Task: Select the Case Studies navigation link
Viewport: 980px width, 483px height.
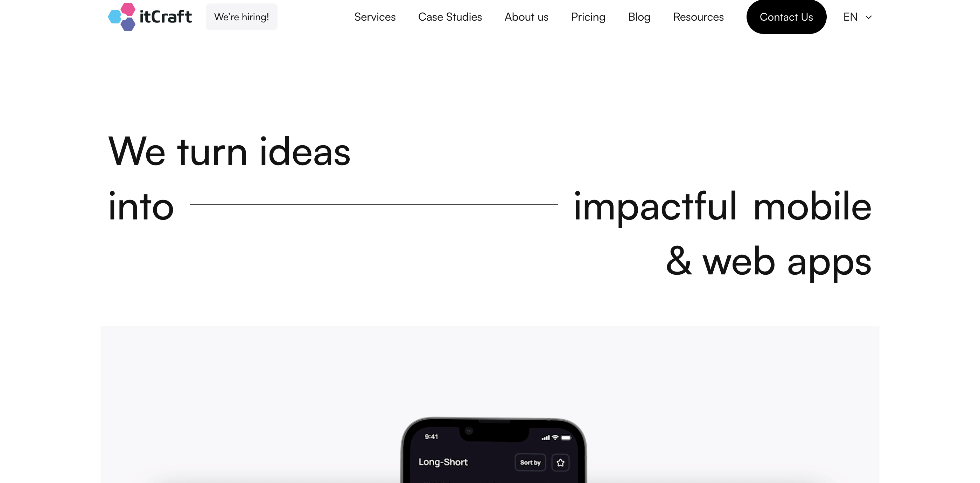Action: pos(450,17)
